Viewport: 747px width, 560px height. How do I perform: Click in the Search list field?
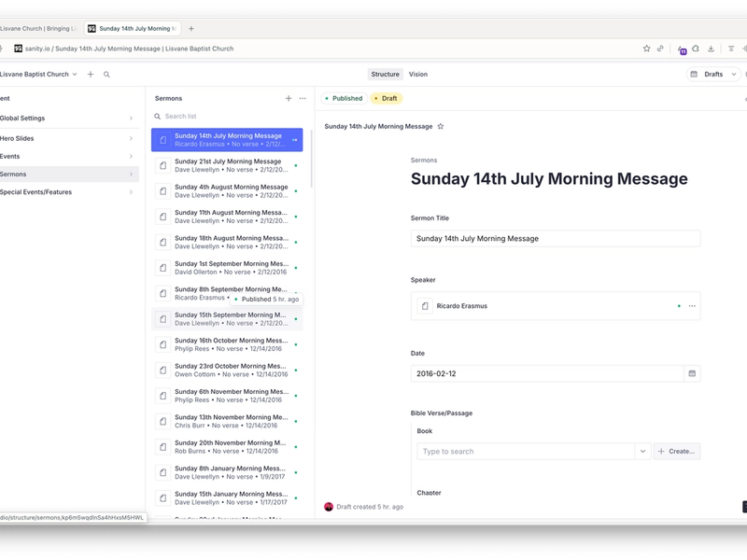pyautogui.click(x=229, y=116)
